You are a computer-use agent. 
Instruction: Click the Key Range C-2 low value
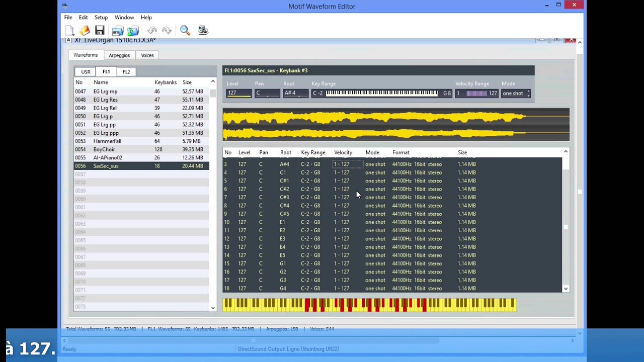[x=318, y=93]
